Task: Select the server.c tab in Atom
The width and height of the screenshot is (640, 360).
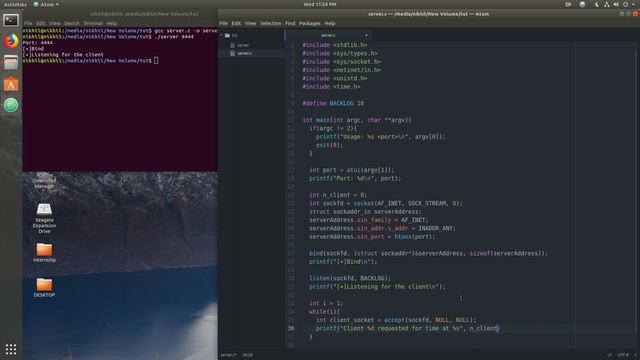Action: pyautogui.click(x=328, y=36)
